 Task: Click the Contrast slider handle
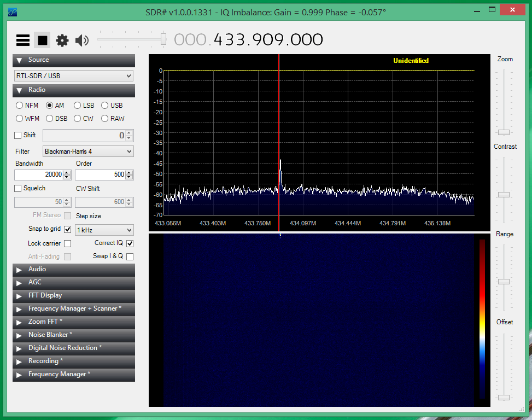504,195
